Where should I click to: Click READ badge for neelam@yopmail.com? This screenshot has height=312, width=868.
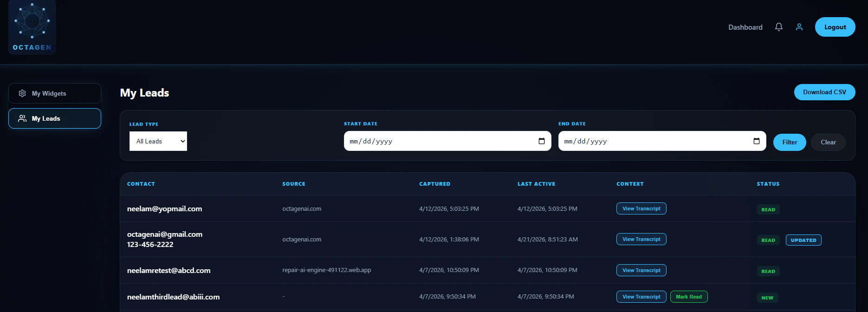click(x=768, y=209)
